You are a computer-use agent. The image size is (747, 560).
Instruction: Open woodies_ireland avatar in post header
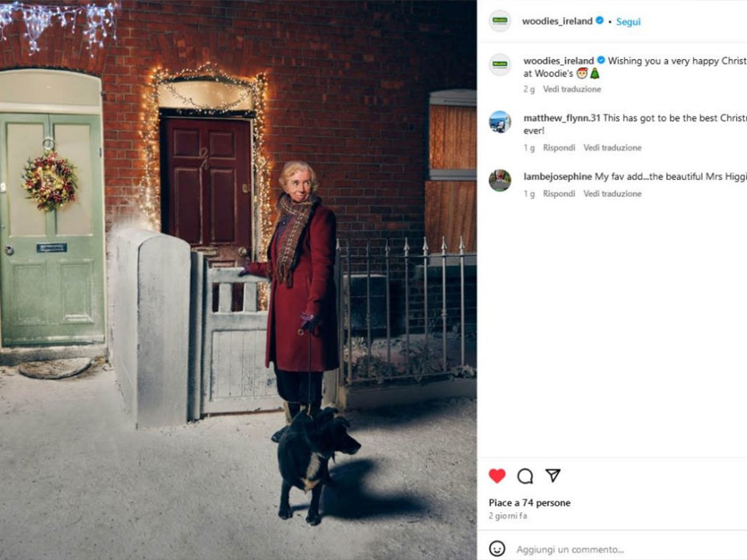[x=500, y=21]
